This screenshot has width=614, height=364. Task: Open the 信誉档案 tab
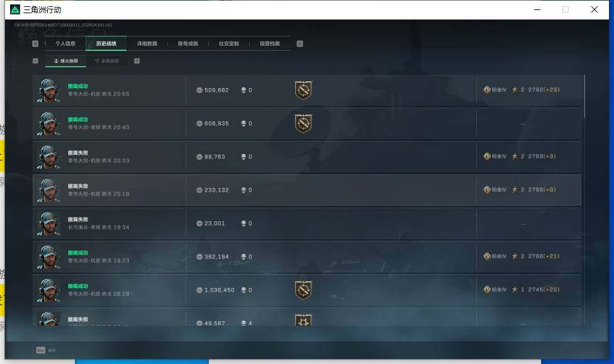click(270, 43)
